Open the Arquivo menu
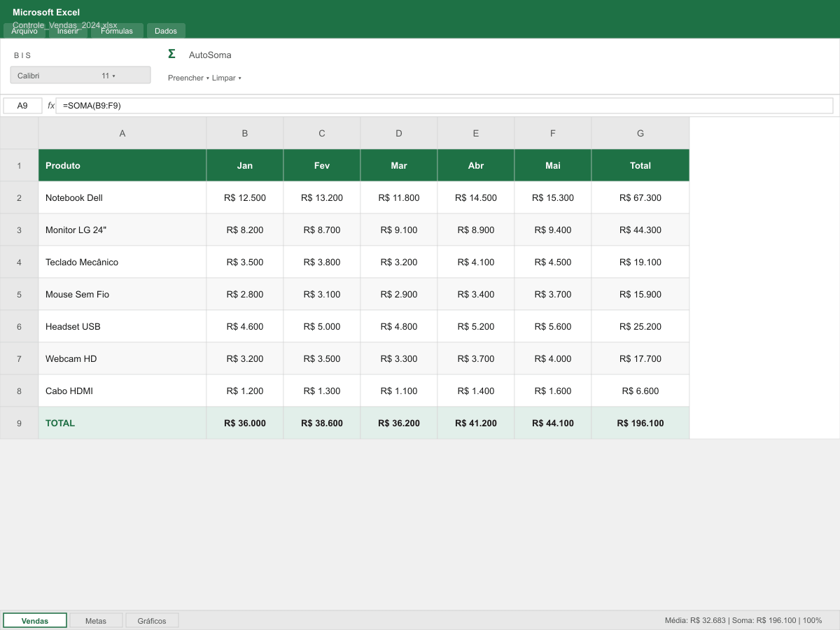 point(24,31)
